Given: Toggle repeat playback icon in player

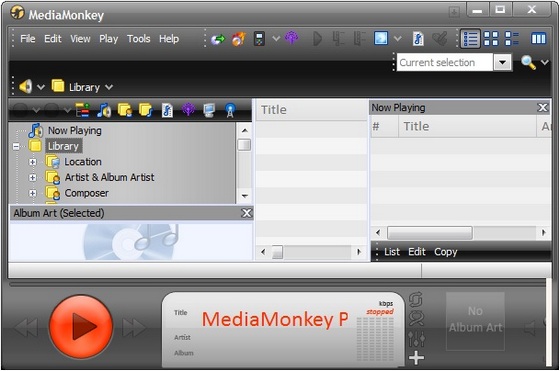Looking at the screenshot, I should (416, 300).
